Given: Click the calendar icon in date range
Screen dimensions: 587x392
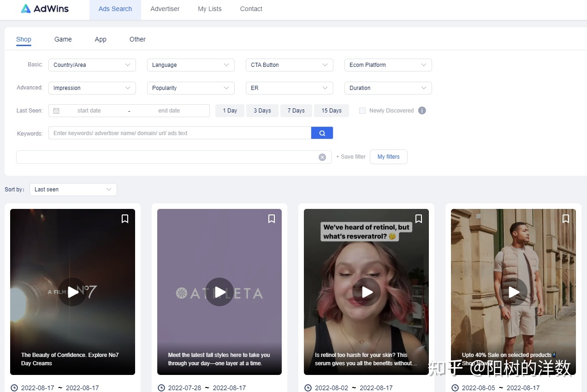Looking at the screenshot, I should pyautogui.click(x=56, y=111).
